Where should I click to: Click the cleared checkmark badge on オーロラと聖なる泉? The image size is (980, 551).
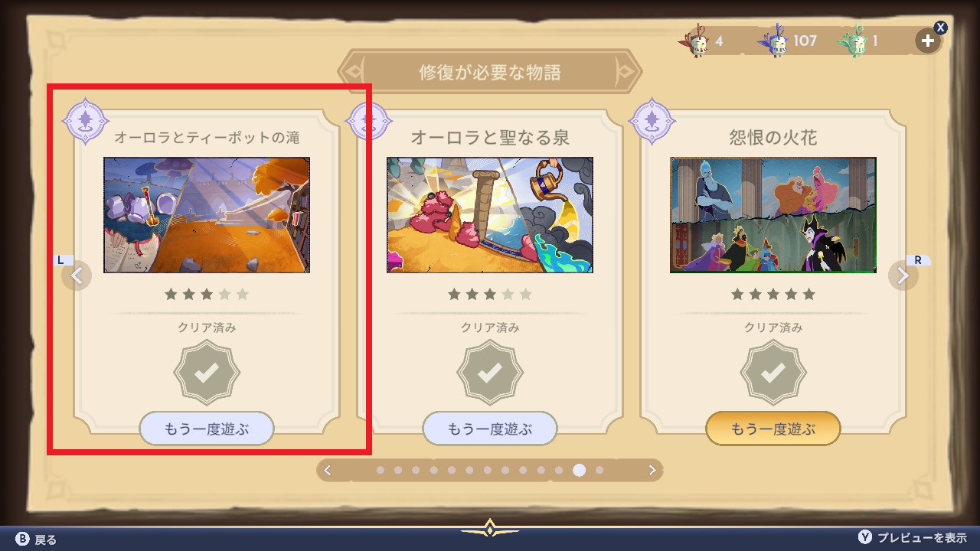[x=490, y=373]
